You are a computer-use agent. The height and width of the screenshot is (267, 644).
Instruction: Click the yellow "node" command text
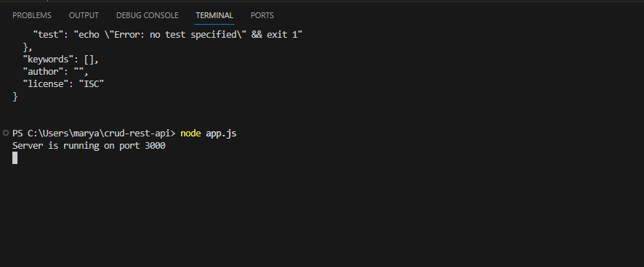[190, 133]
